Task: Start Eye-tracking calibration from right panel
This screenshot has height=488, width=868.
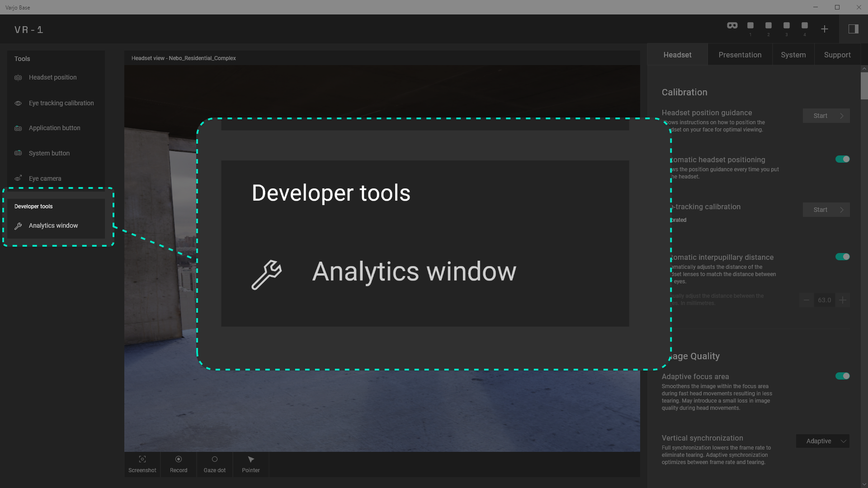Action: coord(826,210)
